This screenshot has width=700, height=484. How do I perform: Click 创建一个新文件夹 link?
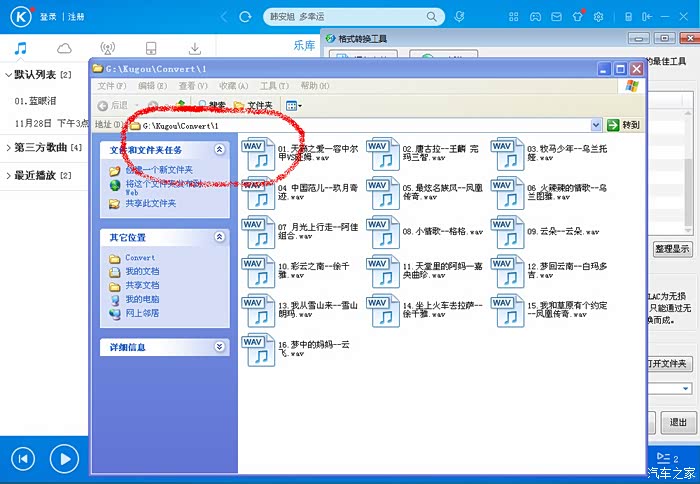(x=159, y=170)
